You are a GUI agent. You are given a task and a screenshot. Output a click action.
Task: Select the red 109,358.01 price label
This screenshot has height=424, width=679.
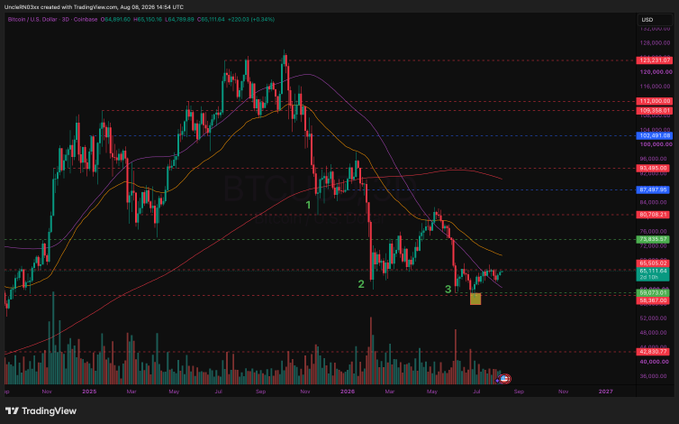tap(654, 111)
